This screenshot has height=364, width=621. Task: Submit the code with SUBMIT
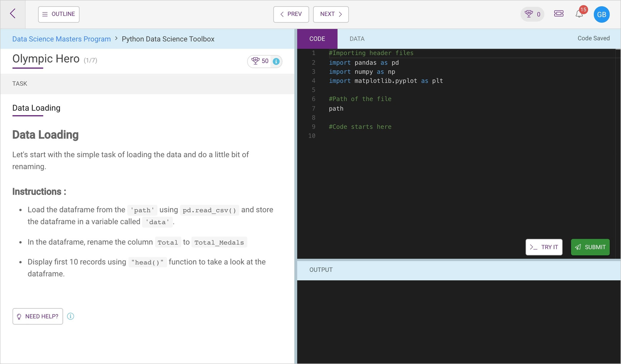click(x=590, y=247)
